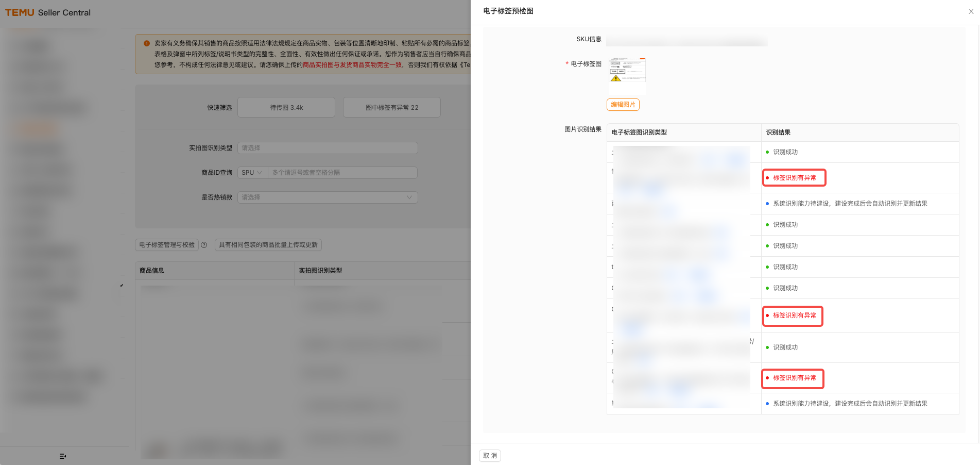Collapse the sidebar using the bottom menu icon
The height and width of the screenshot is (465, 980).
point(63,456)
